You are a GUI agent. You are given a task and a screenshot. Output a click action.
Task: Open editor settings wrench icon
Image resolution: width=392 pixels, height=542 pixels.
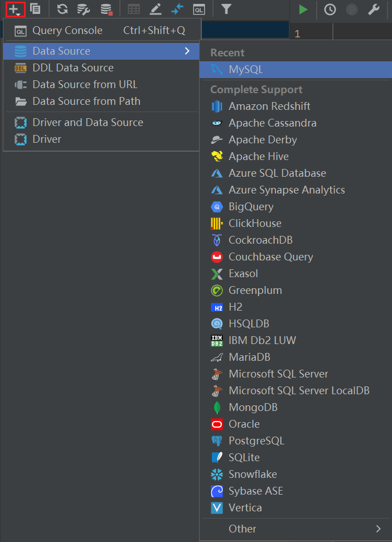[374, 9]
